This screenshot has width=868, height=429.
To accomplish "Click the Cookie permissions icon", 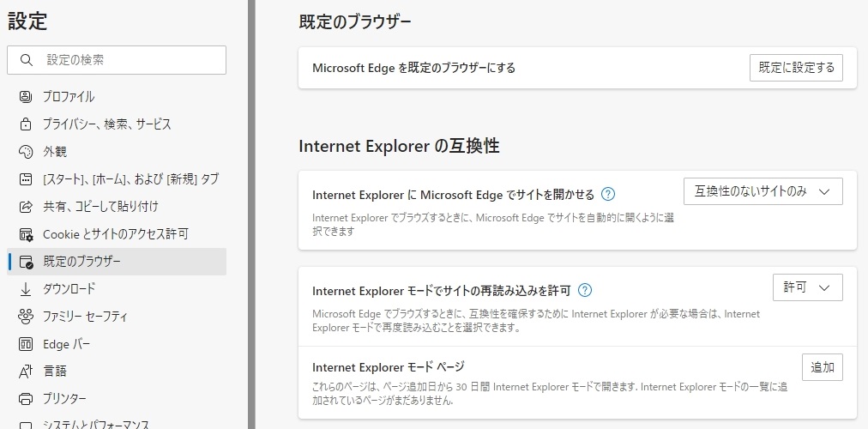I will point(26,234).
